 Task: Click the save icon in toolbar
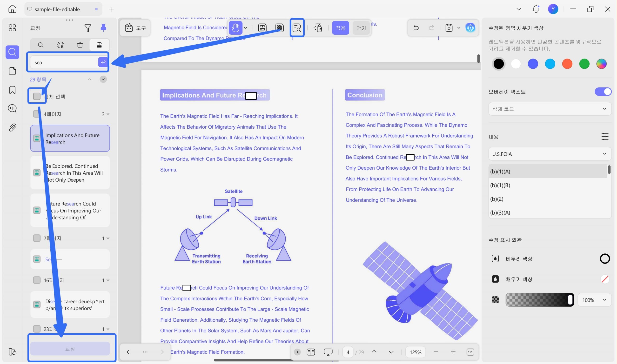click(x=449, y=28)
